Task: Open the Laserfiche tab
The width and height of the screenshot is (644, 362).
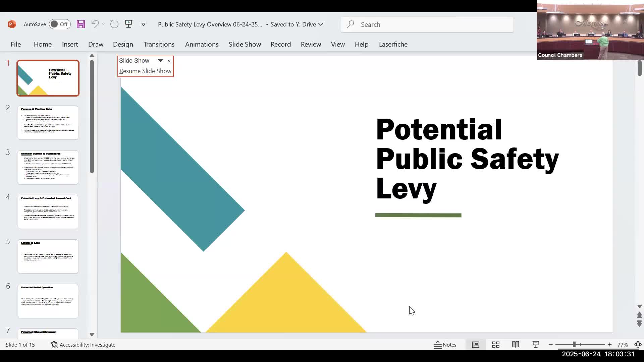Action: click(x=393, y=44)
